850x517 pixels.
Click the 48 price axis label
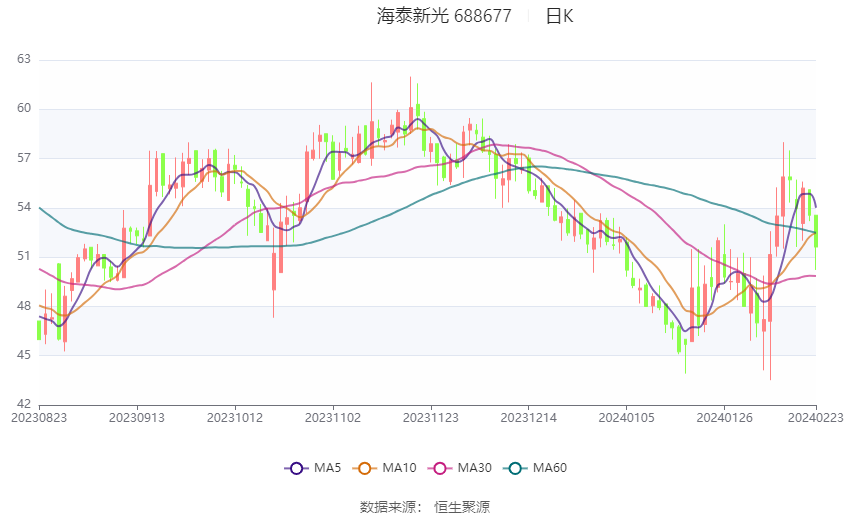click(24, 306)
